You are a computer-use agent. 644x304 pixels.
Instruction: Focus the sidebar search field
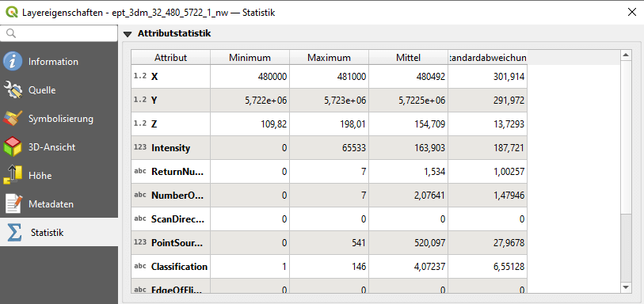pyautogui.click(x=59, y=33)
